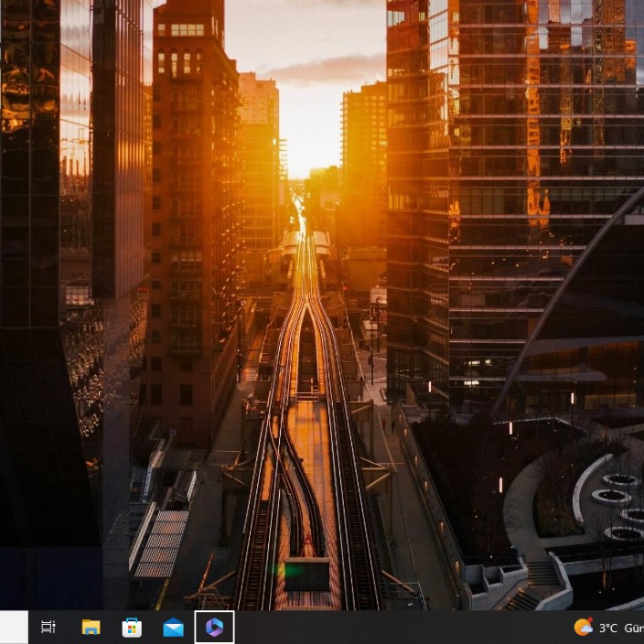Screen dimensions: 644x644
Task: Click the "Gün" weather condition text
Action: tap(634, 628)
